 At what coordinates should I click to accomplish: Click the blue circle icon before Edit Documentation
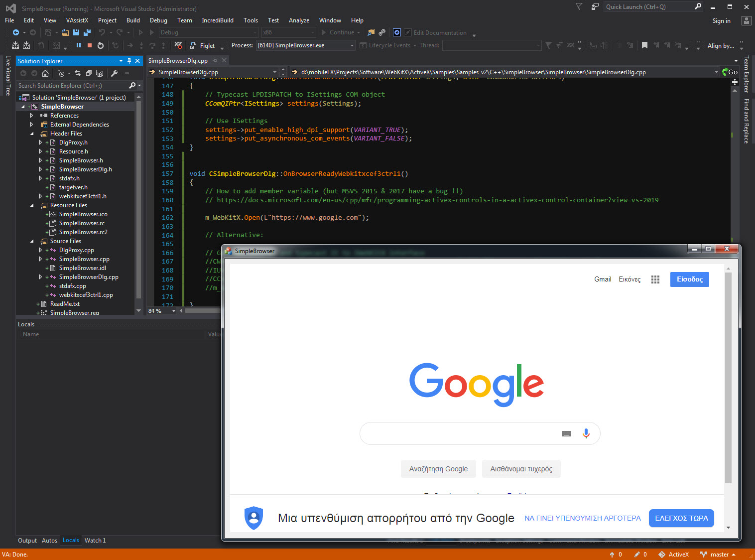(x=397, y=32)
